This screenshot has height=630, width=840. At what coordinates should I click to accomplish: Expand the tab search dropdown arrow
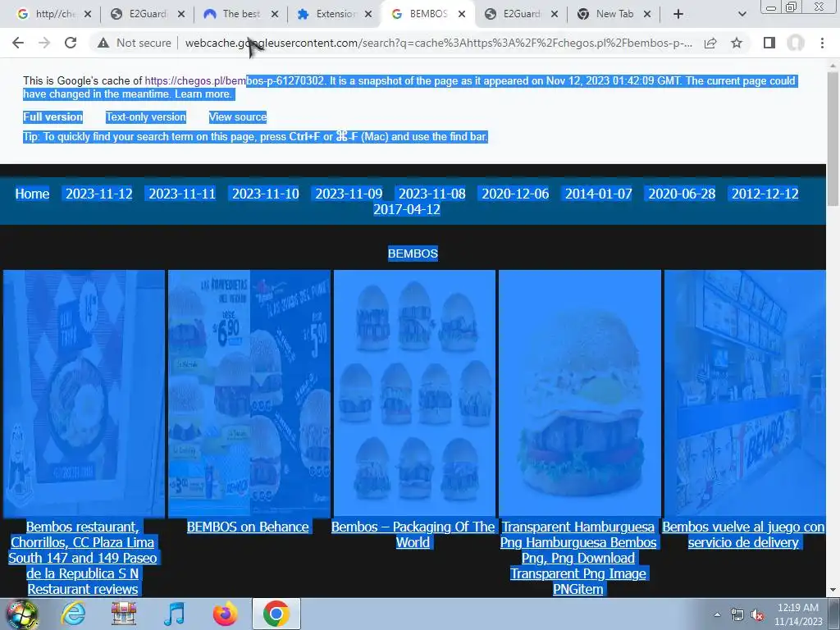[x=742, y=15]
